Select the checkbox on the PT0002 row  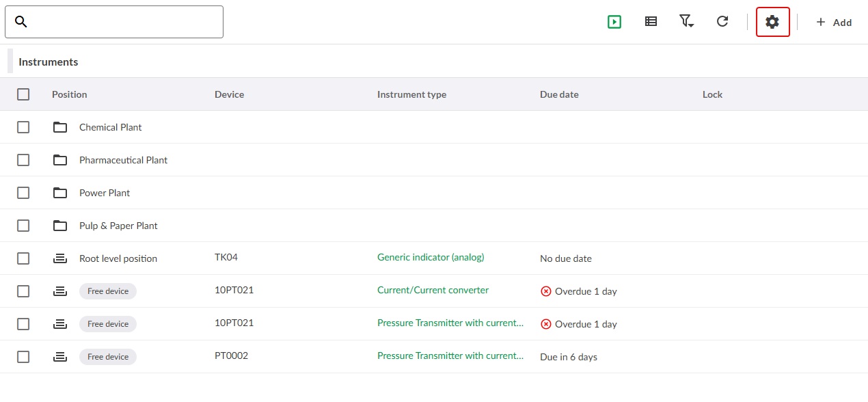tap(23, 356)
